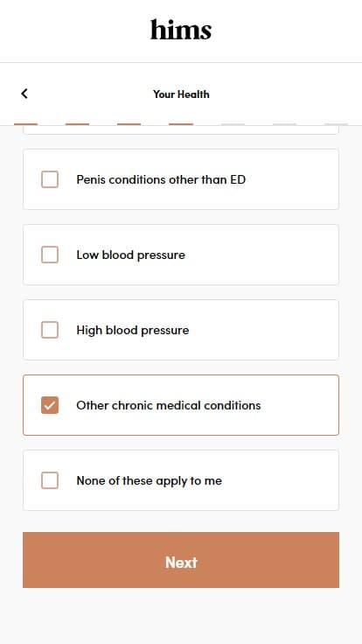
Task: Click the fifth gray progress segment
Action: 233,124
